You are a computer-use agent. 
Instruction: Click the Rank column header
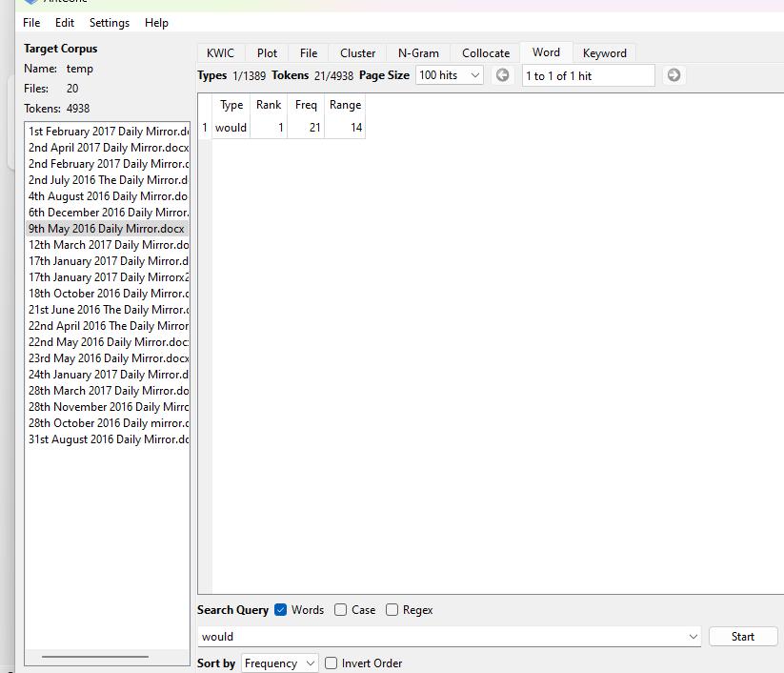(x=269, y=105)
